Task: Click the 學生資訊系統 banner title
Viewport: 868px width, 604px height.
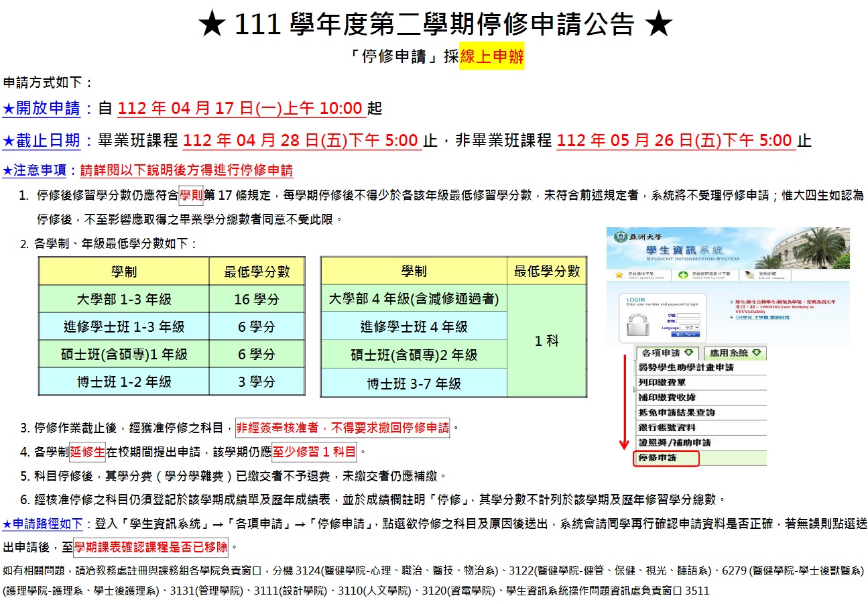Action: coord(684,250)
